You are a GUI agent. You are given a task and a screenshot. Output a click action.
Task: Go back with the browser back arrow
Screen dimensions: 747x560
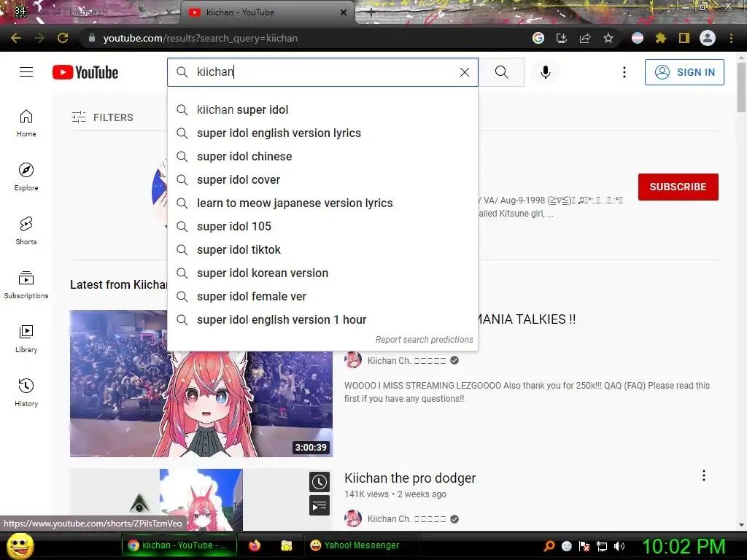(16, 38)
